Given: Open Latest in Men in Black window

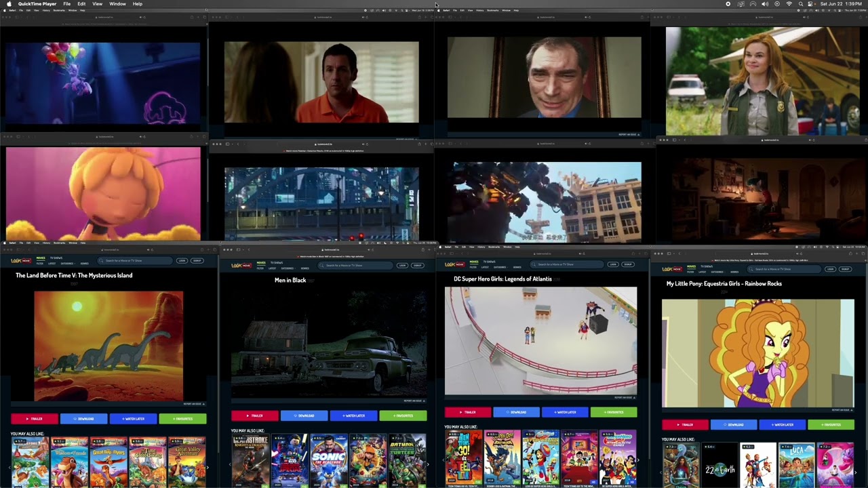Looking at the screenshot, I should [x=272, y=268].
